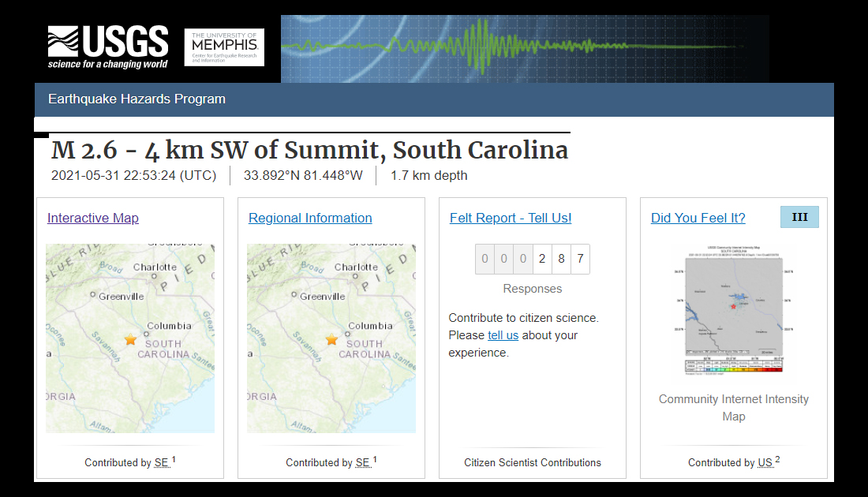Image resolution: width=868 pixels, height=497 pixels.
Task: Open the Regional Information link
Action: point(310,218)
